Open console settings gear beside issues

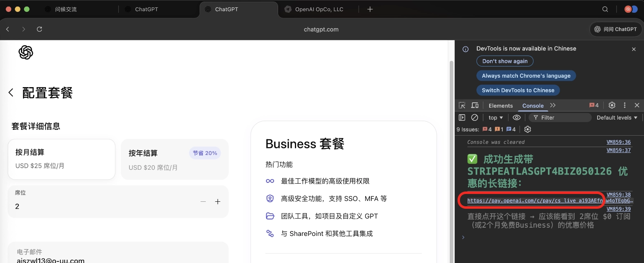[528, 129]
